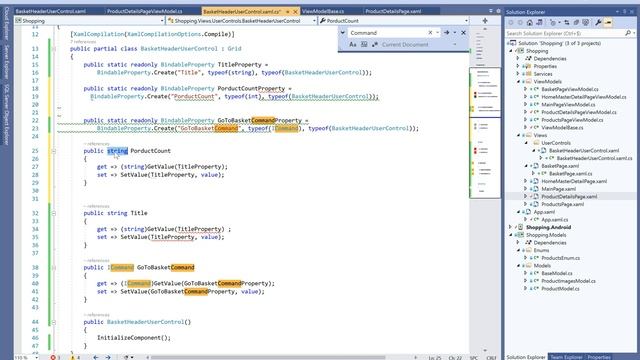This screenshot has width=640, height=360.
Task: Collapse class outline at line 13
Action: [53, 49]
